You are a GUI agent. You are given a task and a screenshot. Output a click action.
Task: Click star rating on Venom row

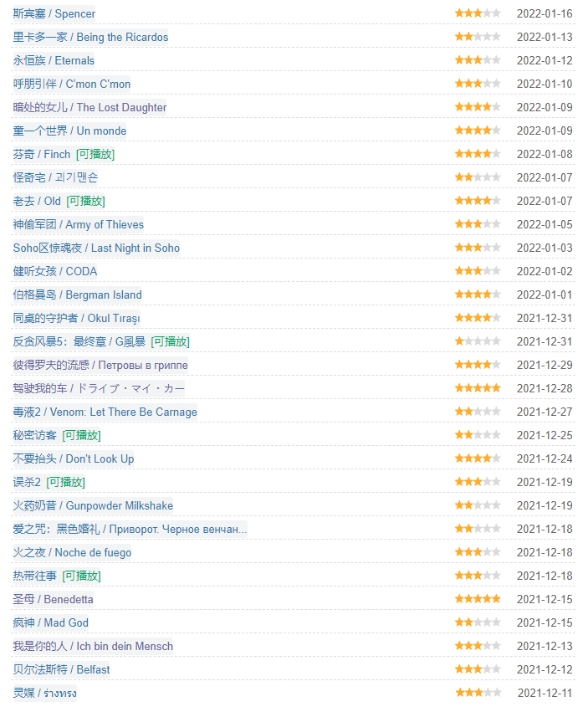(478, 412)
